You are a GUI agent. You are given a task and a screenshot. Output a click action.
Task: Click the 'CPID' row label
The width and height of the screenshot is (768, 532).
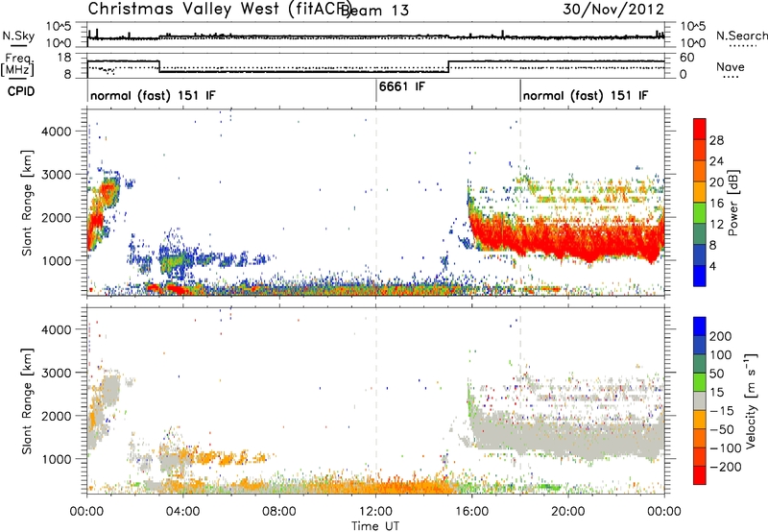pyautogui.click(x=21, y=91)
